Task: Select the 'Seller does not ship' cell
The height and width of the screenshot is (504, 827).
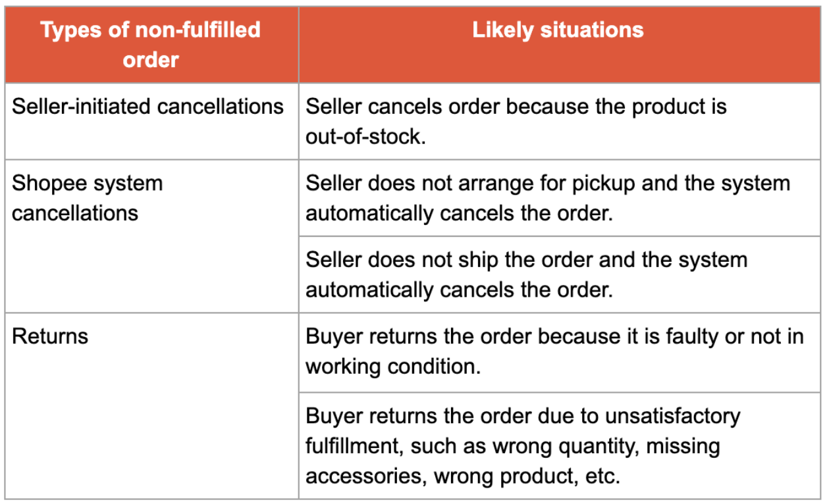Action: click(x=526, y=274)
